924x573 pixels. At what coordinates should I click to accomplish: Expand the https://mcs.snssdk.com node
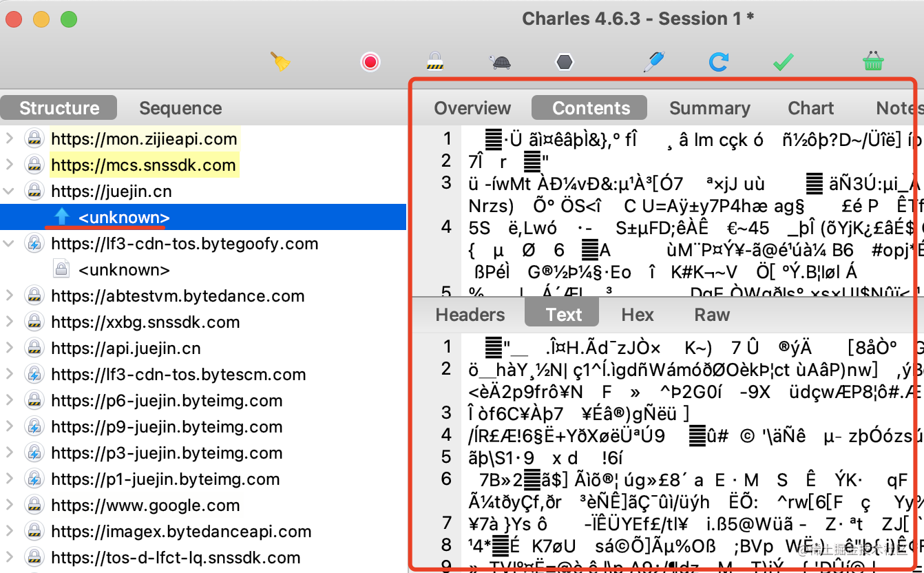pos(10,165)
